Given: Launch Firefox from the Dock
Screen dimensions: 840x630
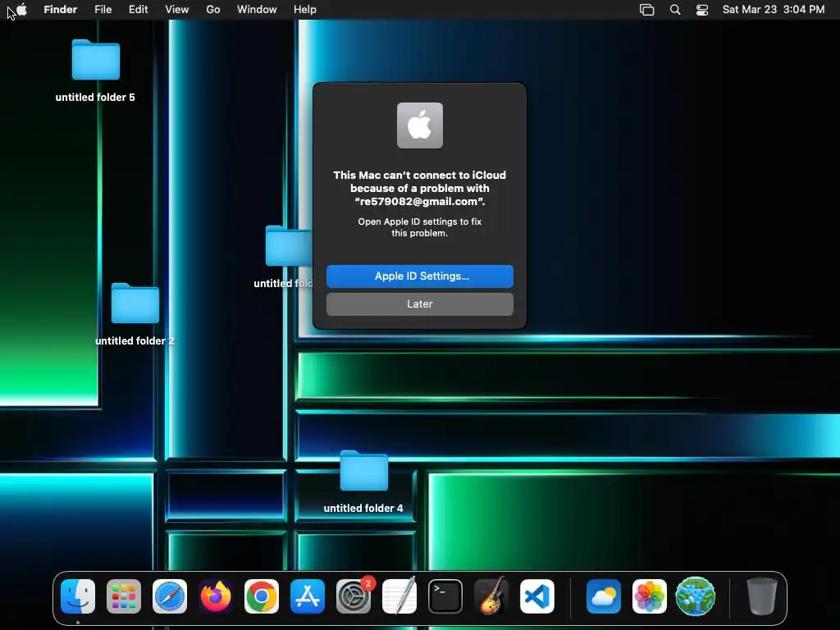Looking at the screenshot, I should (x=216, y=596).
